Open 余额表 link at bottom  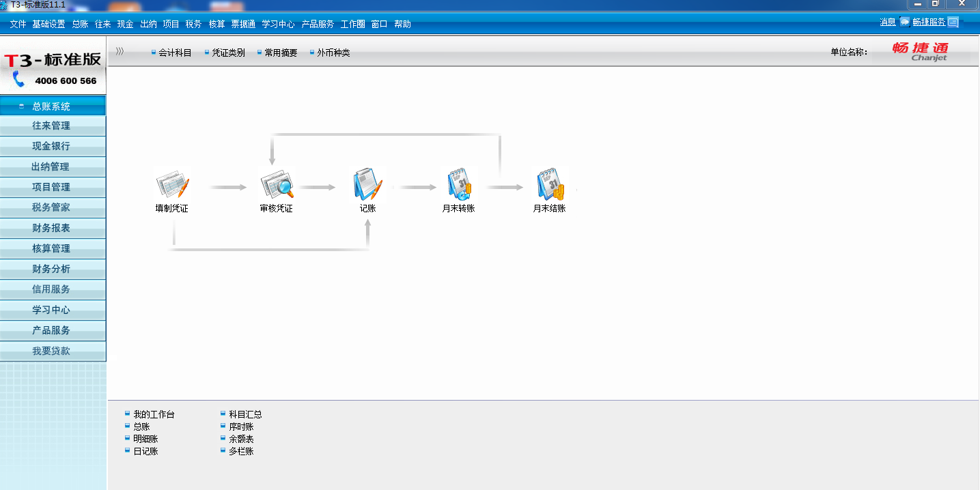242,439
